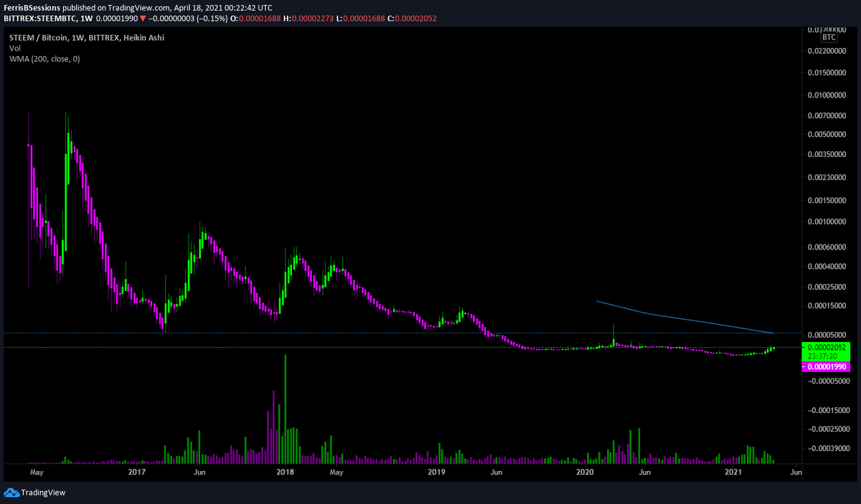Open FerrisBSessions author name in header
The height and width of the screenshot is (504, 861).
32,7
